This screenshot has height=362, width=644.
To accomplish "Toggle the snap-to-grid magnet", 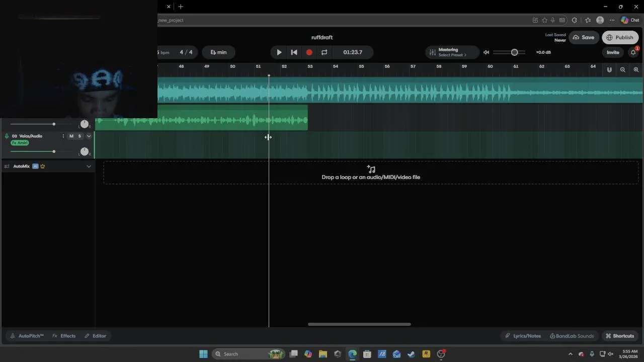I will tap(609, 70).
